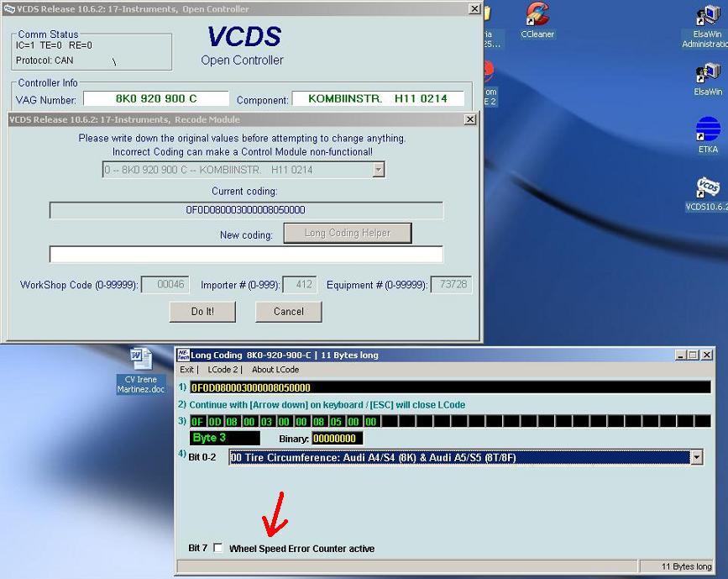Screen dimensions: 728x579
Task: Enable Wheel Speed Error Counter active checkbox
Action: (x=217, y=548)
